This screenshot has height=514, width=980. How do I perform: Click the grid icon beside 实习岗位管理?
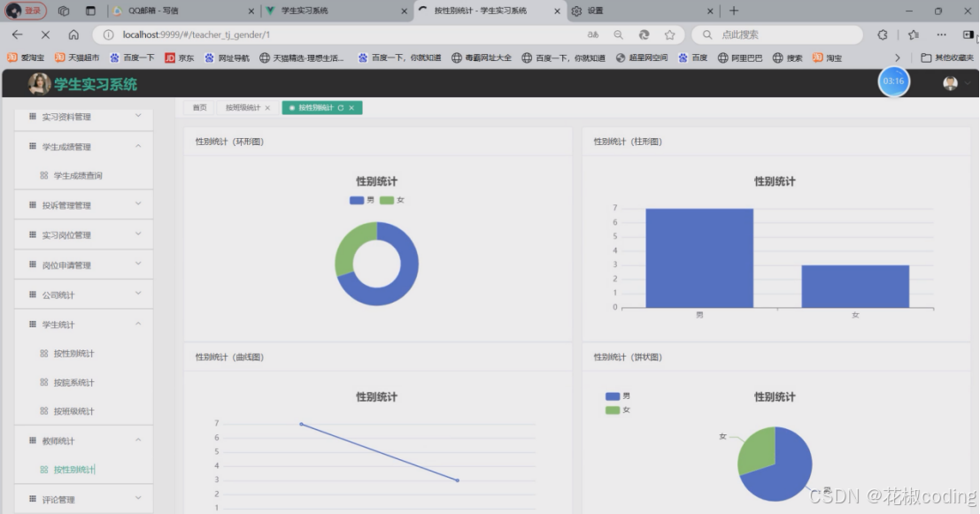pyautogui.click(x=33, y=234)
